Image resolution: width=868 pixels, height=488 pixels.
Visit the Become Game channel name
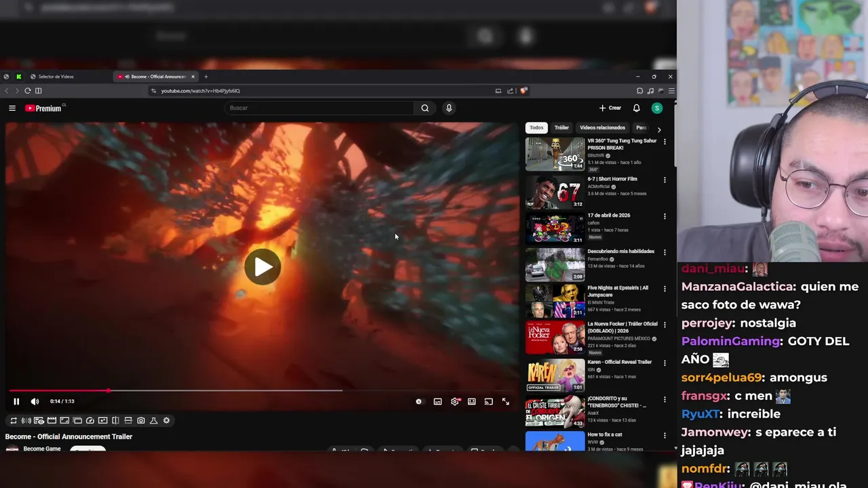pyautogui.click(x=42, y=449)
